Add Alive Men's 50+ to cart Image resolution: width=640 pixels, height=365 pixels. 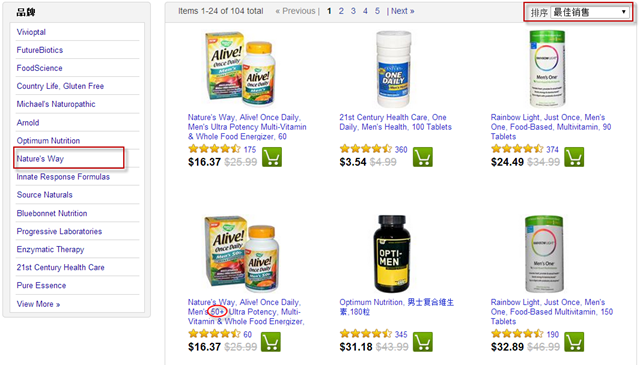coord(271,342)
